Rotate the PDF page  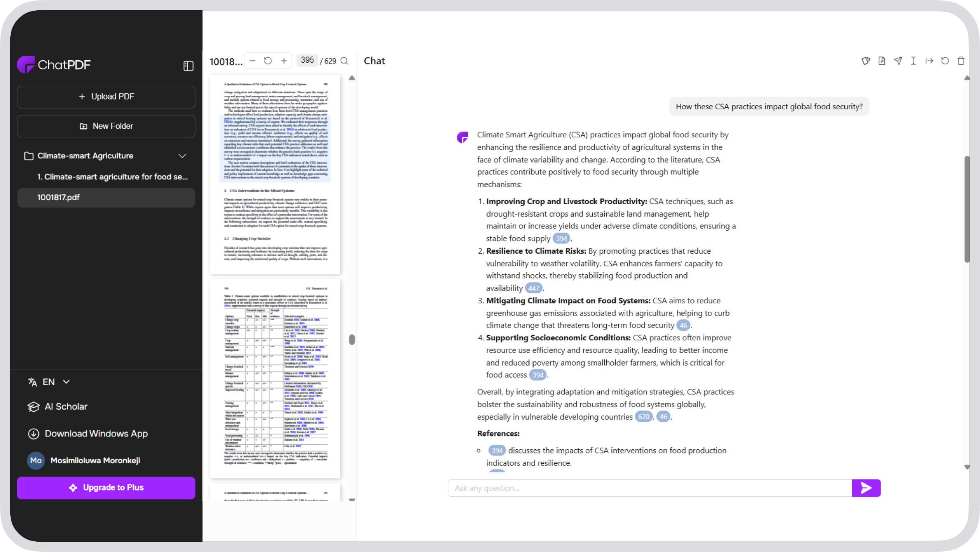click(x=268, y=61)
